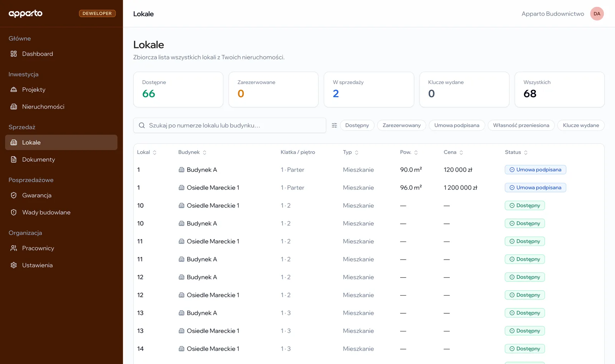Toggle the Zarezerwowany filter chip
The height and width of the screenshot is (364, 615).
click(402, 125)
